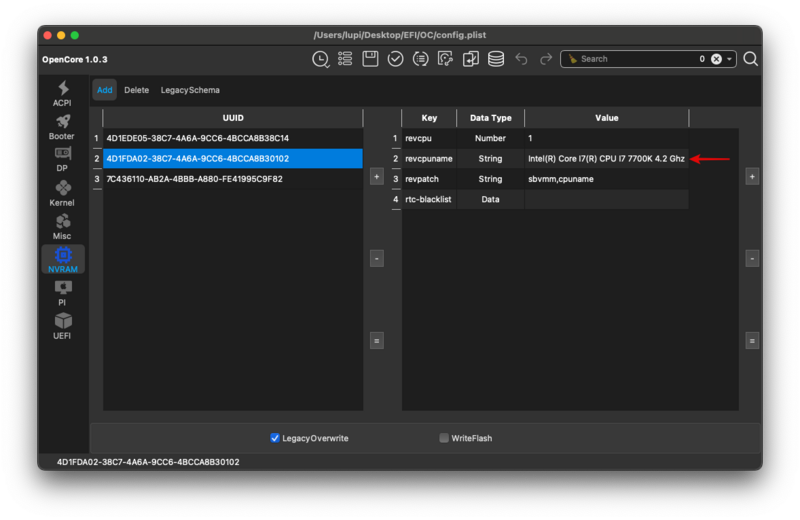Select the revcpu key cell

[x=429, y=138]
